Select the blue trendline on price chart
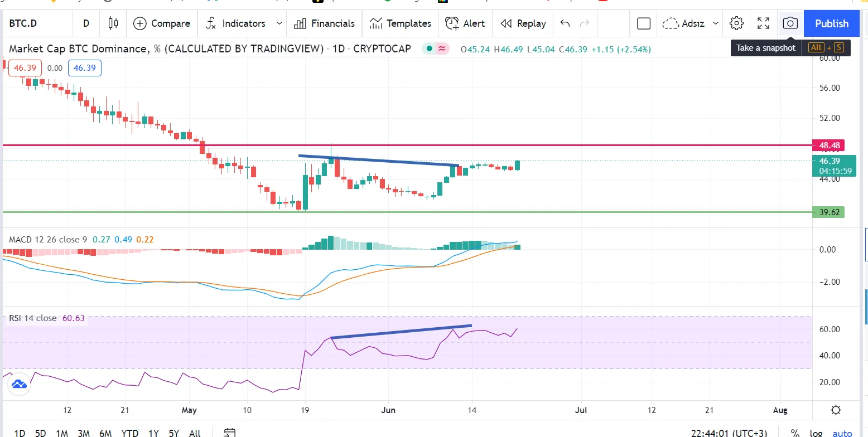 click(379, 160)
